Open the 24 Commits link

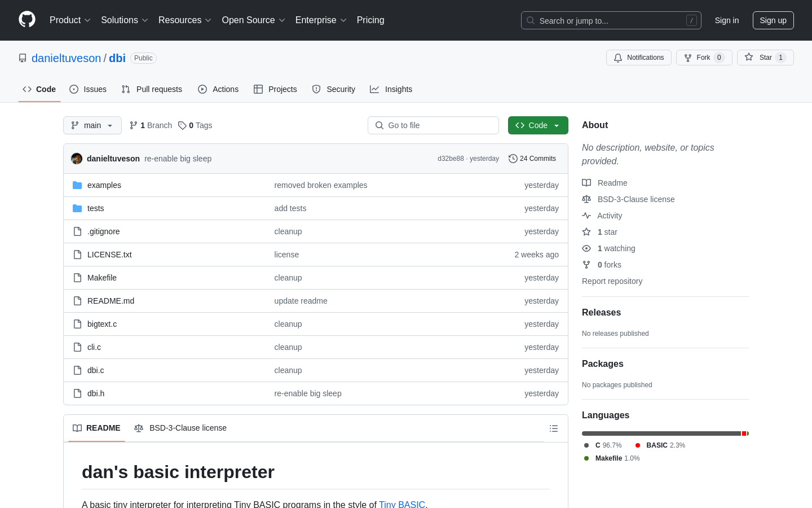[x=532, y=159]
